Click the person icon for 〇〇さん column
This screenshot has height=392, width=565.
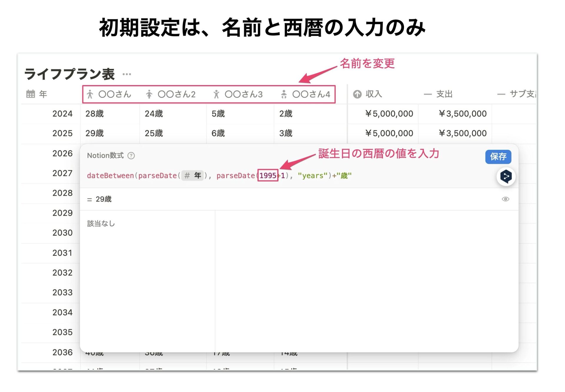coord(90,94)
